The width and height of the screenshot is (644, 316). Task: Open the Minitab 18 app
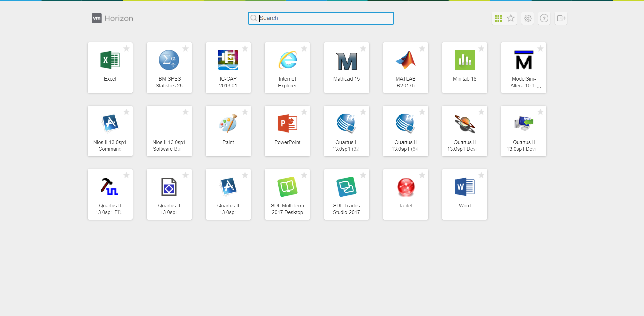pyautogui.click(x=465, y=61)
